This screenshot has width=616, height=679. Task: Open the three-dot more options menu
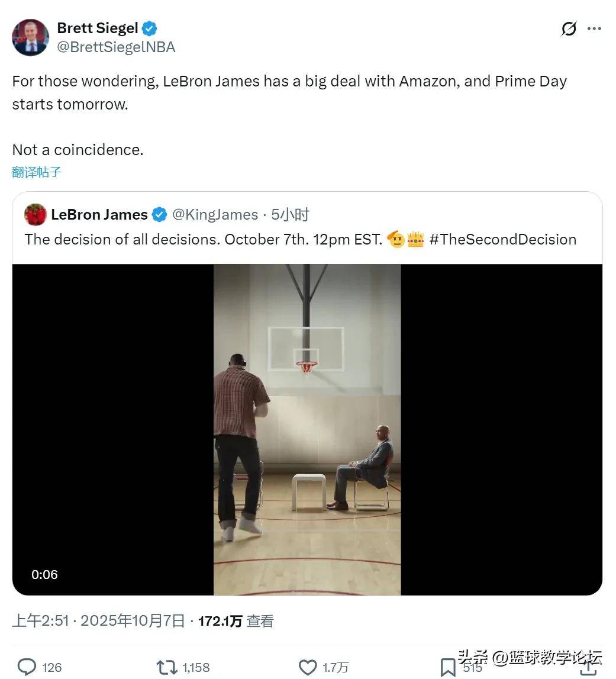(594, 29)
